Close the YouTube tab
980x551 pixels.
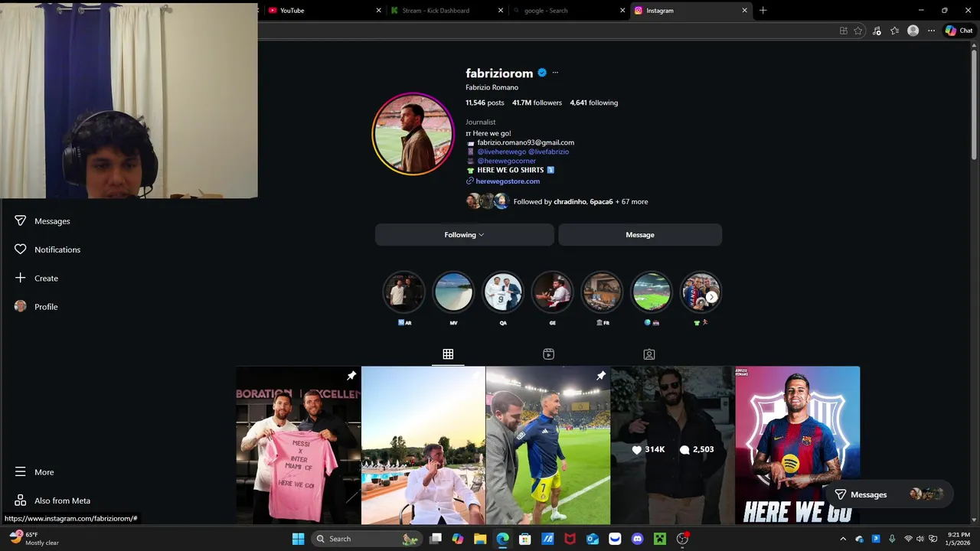tap(378, 11)
